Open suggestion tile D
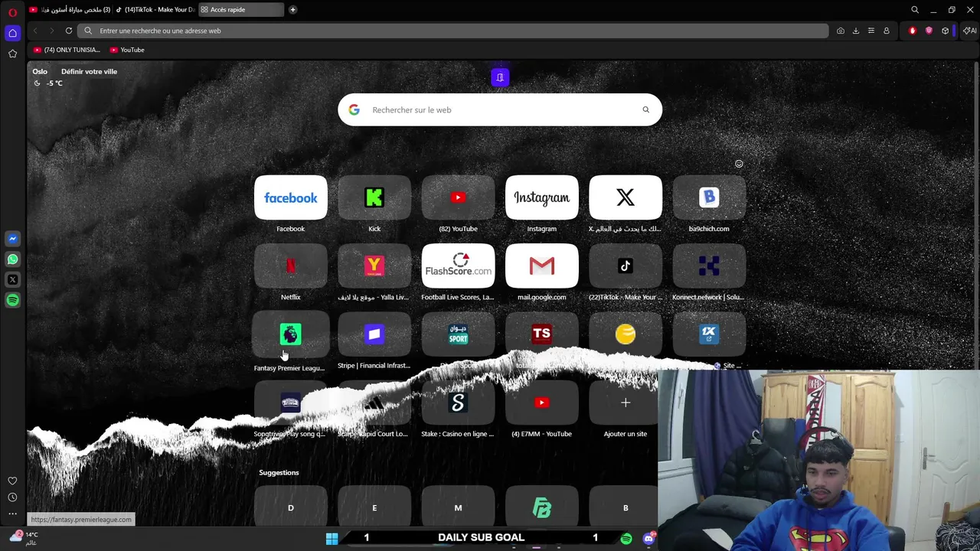980x551 pixels. tap(291, 506)
